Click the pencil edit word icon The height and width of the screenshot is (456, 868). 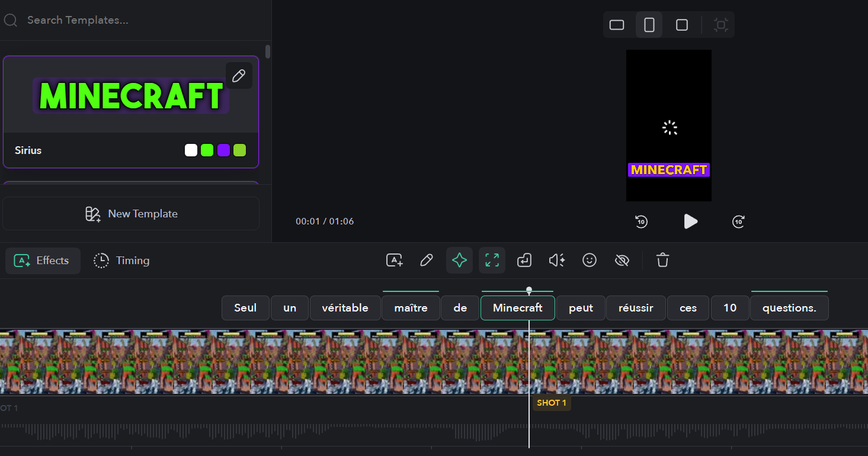tap(426, 260)
